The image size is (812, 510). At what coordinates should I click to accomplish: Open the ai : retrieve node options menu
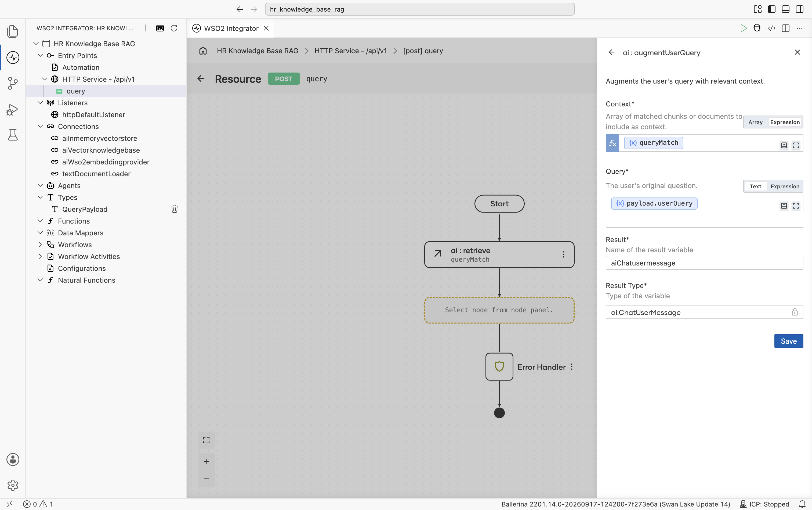tap(563, 254)
